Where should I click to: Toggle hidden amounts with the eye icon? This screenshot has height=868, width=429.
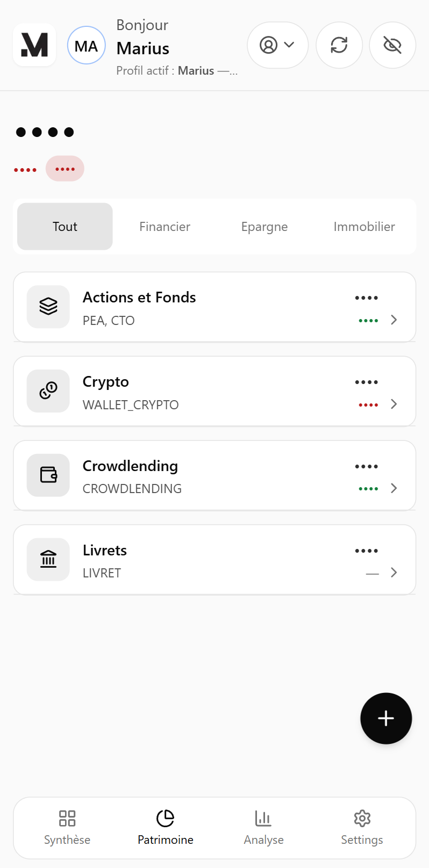tap(392, 45)
